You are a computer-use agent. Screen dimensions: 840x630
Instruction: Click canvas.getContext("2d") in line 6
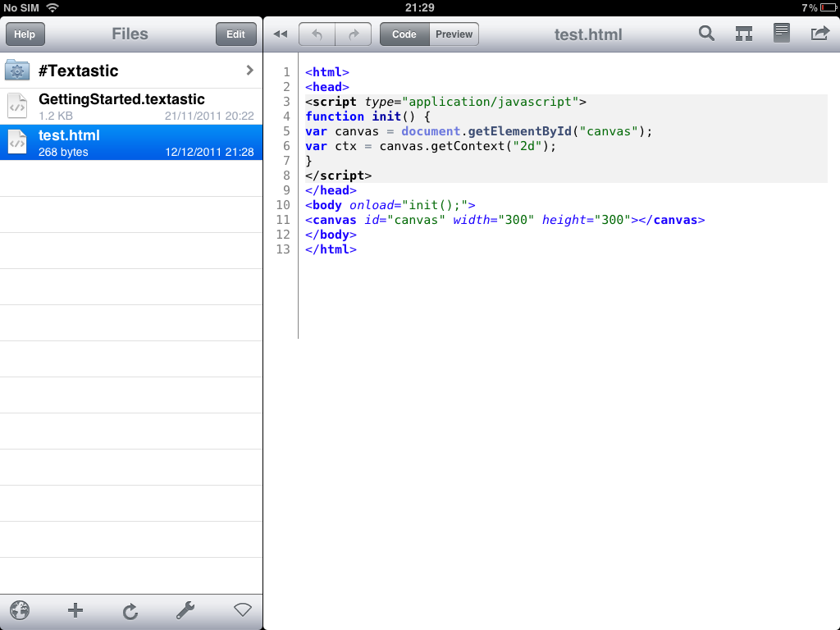(468, 146)
